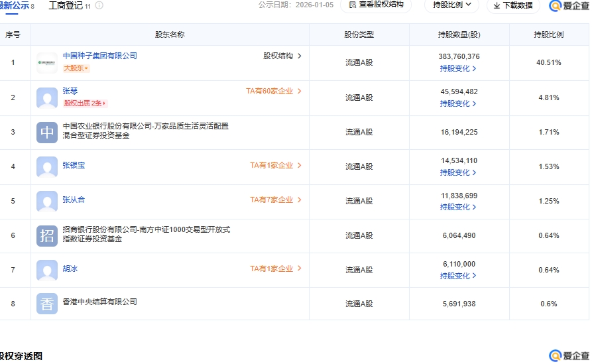Click the 0.6% holding ratio cell
592x364 pixels.
coord(549,304)
